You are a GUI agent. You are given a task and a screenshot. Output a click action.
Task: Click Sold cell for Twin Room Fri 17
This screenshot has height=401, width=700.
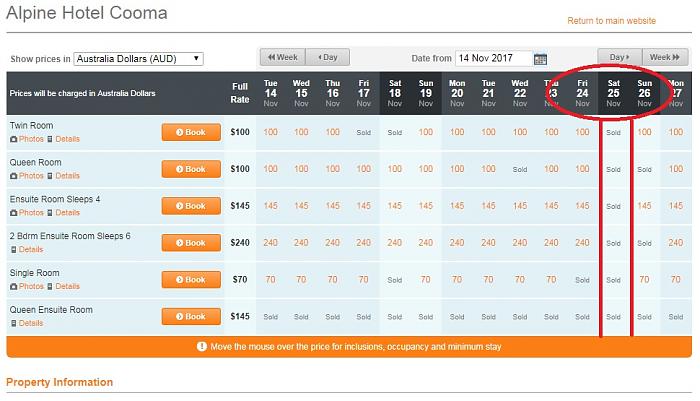(363, 133)
